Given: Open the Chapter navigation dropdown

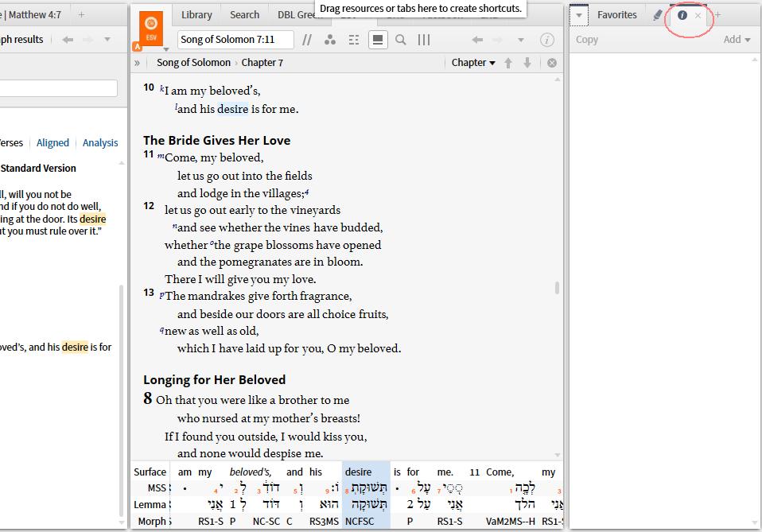Looking at the screenshot, I should point(472,63).
